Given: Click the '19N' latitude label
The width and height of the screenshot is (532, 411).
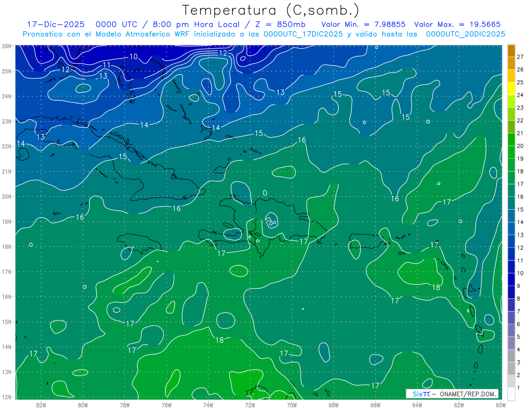Looking at the screenshot, I should click(6, 222).
